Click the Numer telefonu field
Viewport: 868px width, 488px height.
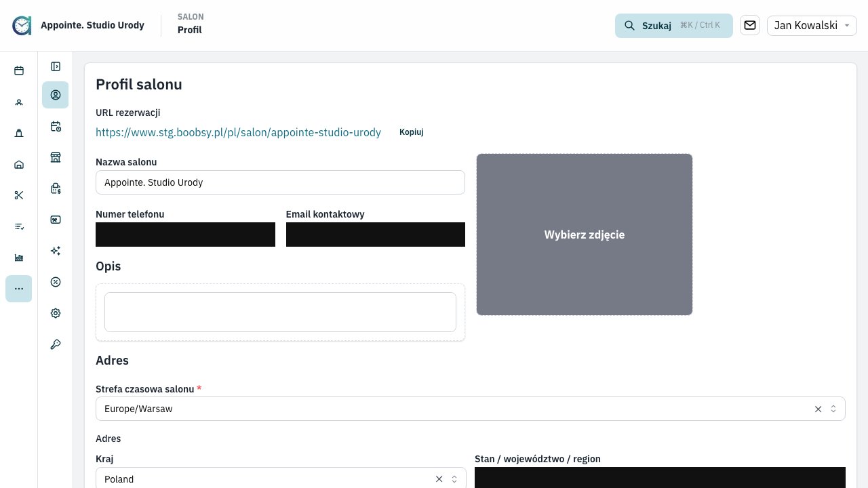[x=185, y=235]
